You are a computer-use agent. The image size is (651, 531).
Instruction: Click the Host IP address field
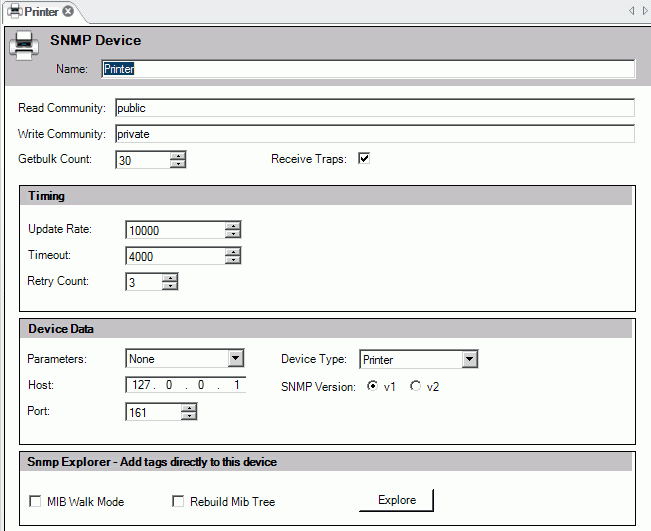tap(186, 386)
